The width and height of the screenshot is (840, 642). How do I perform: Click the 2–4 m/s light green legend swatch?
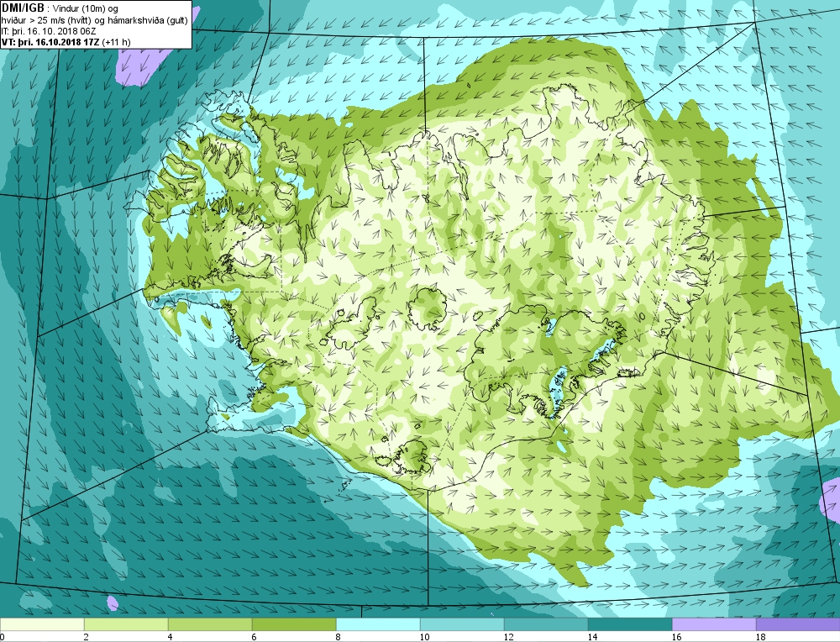coord(126,624)
